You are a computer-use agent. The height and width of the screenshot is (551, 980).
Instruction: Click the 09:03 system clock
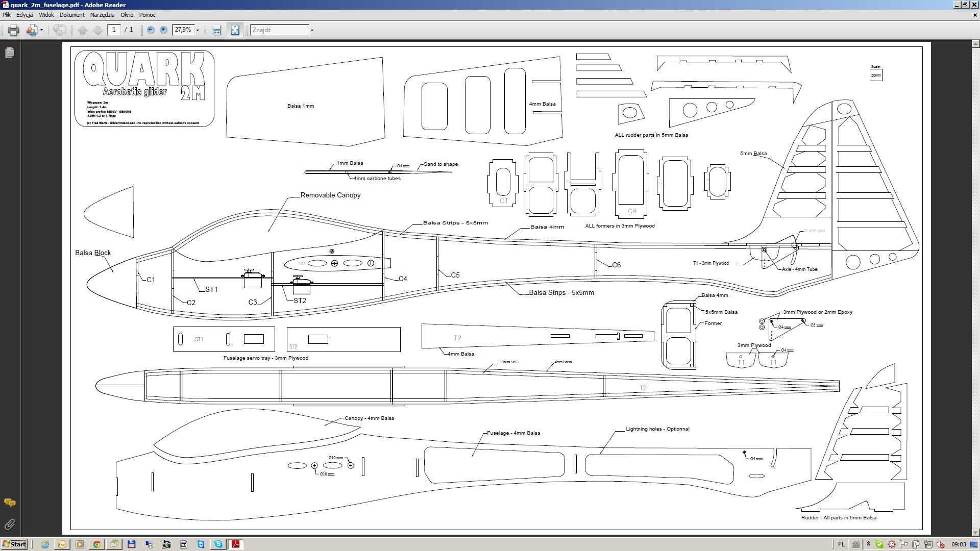(x=959, y=544)
